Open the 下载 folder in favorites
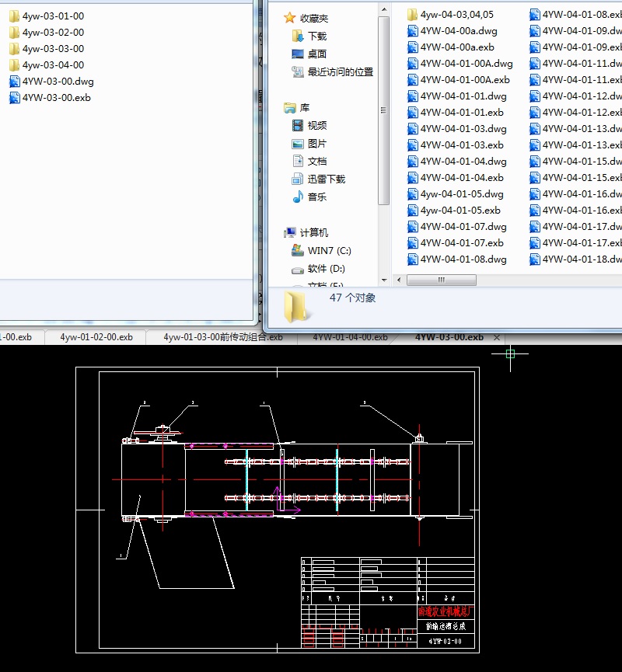Screen dimensions: 622x672 [316, 36]
